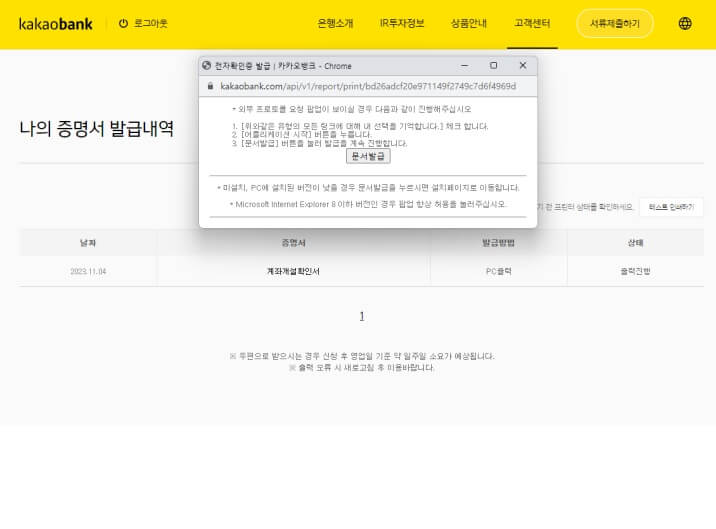Click the 로그아웃 link
716x529 pixels.
(x=151, y=23)
